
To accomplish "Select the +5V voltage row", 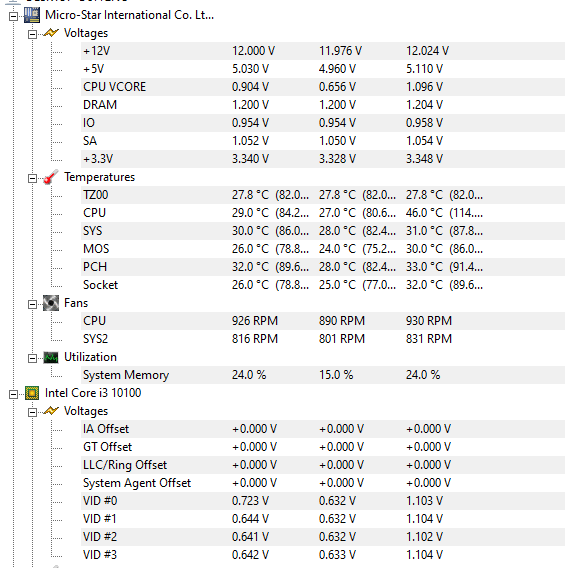I will (x=323, y=69).
